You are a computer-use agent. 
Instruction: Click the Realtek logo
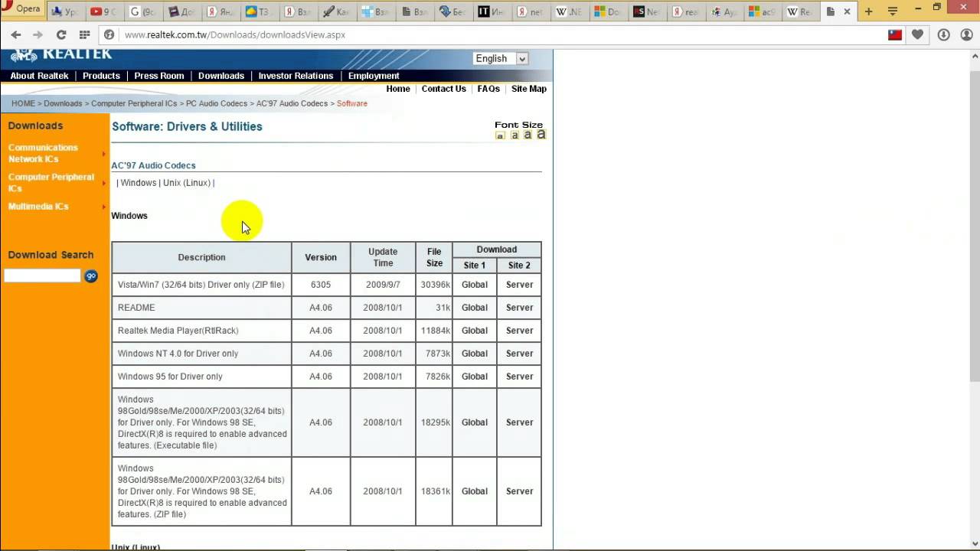[x=61, y=55]
